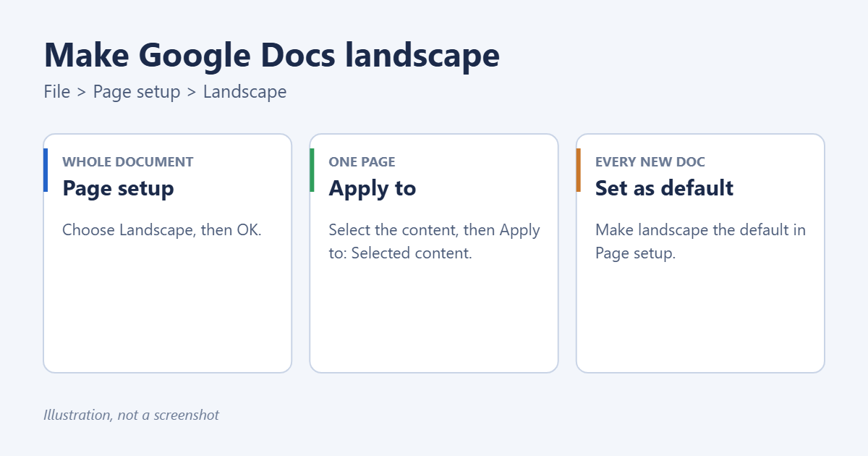Screen dimensions: 868x456
Task: Click the 'Make Google Docs landscape' heading
Action: (x=271, y=56)
